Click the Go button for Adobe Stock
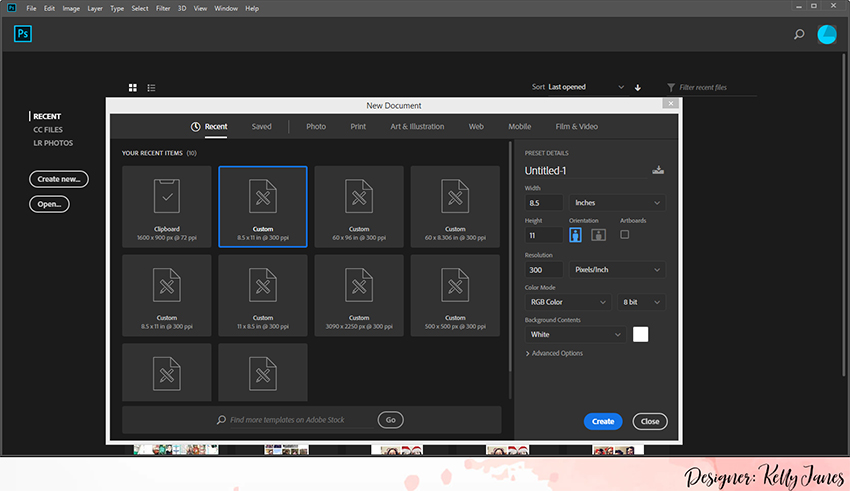This screenshot has width=850, height=491. (390, 420)
